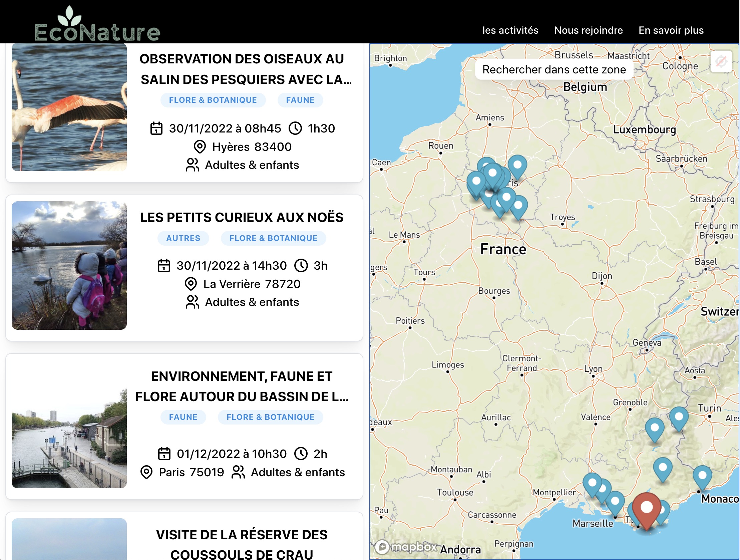Open the 'En savoir plus' menu item
The height and width of the screenshot is (560, 740).
click(x=671, y=30)
